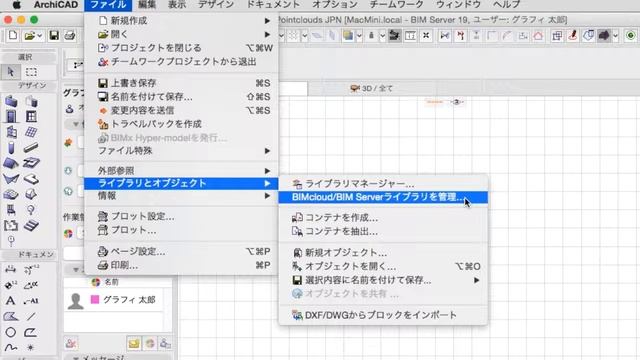
Task: Open the デザイン menu
Action: pos(216,5)
